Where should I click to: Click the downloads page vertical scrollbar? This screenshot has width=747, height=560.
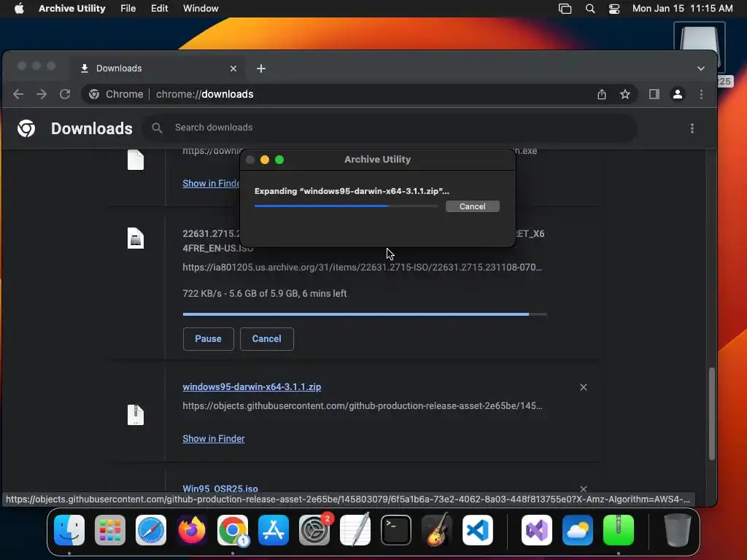[712, 413]
